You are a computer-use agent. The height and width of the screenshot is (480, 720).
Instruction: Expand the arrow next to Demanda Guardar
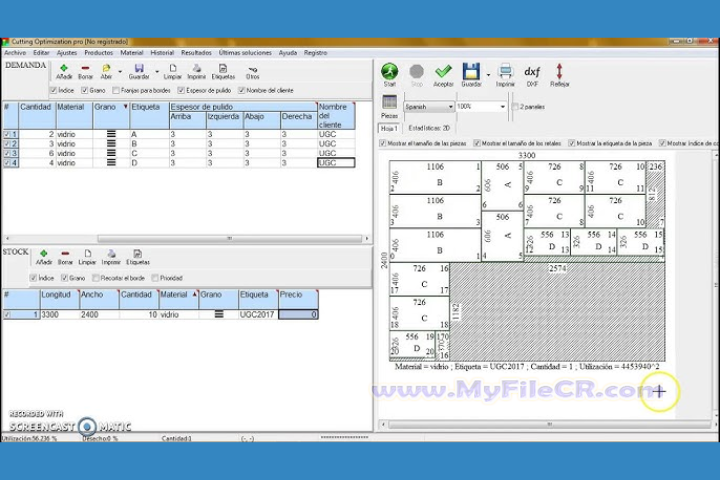click(x=157, y=72)
